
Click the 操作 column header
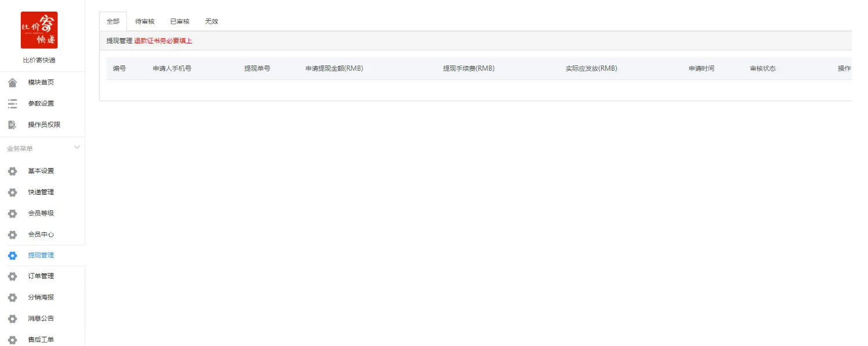(x=844, y=68)
